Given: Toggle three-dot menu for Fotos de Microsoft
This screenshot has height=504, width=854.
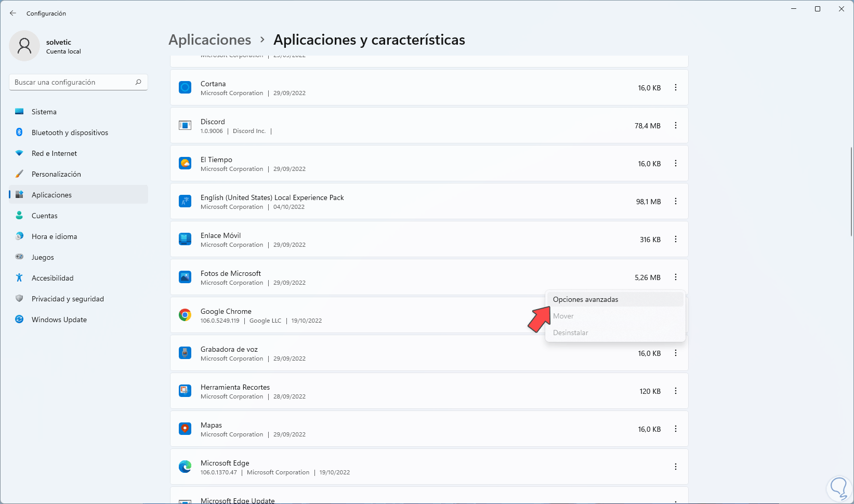Looking at the screenshot, I should pyautogui.click(x=676, y=277).
